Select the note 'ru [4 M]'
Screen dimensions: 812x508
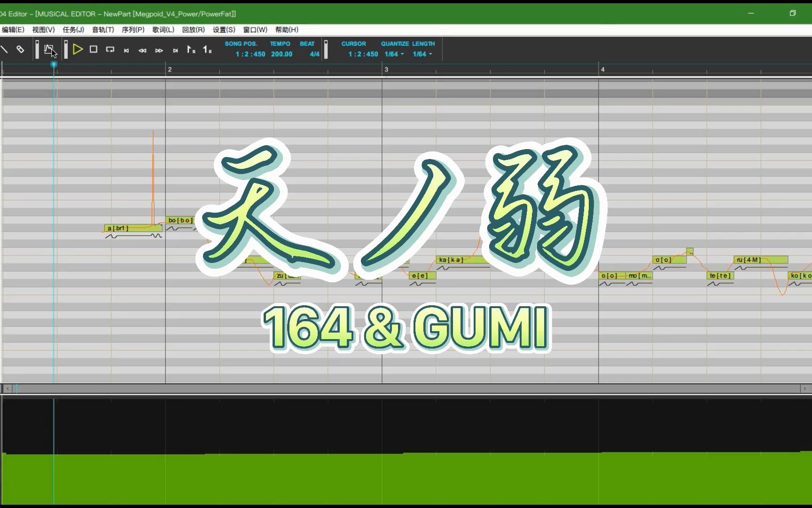pos(761,260)
